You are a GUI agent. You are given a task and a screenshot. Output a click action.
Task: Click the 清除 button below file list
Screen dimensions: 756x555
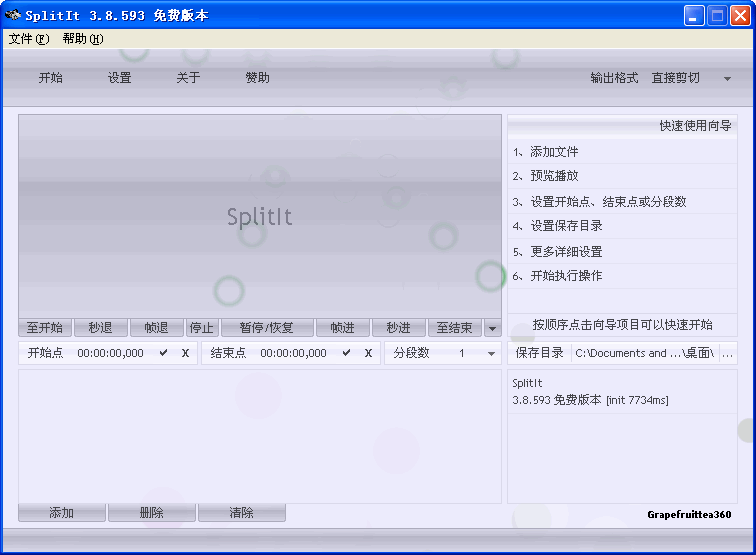(242, 513)
